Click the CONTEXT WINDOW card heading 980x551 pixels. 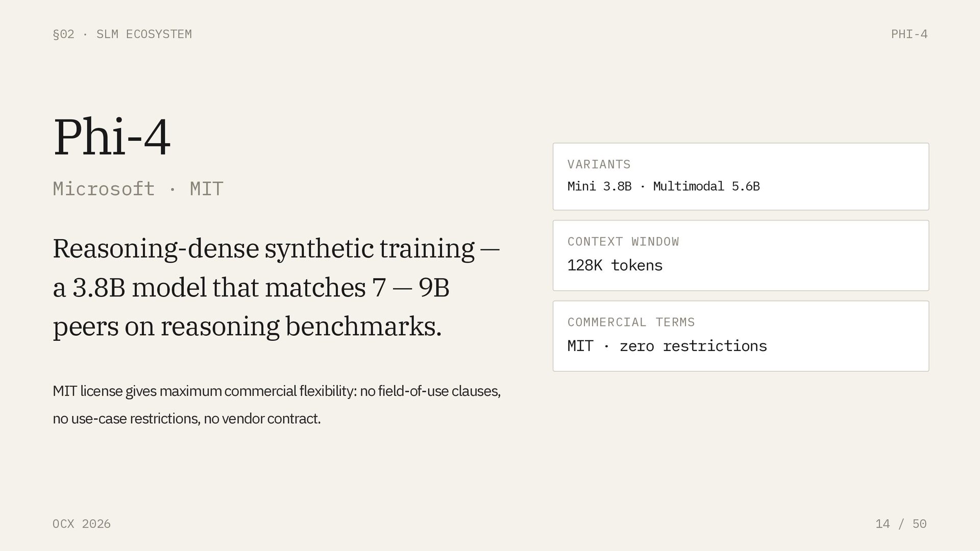point(623,242)
